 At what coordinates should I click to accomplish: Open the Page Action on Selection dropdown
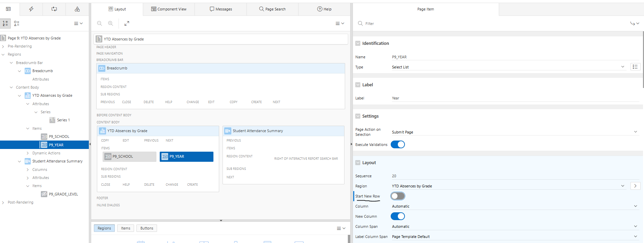tap(515, 132)
